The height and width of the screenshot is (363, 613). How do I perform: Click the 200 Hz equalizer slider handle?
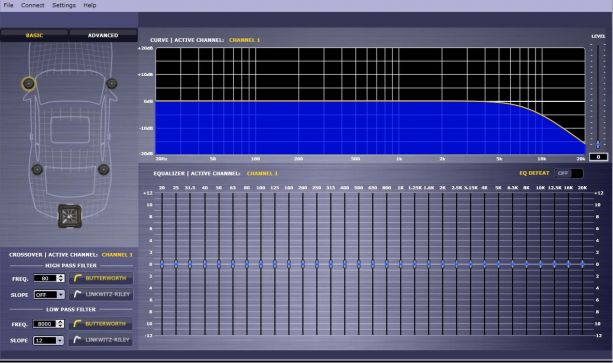click(303, 265)
